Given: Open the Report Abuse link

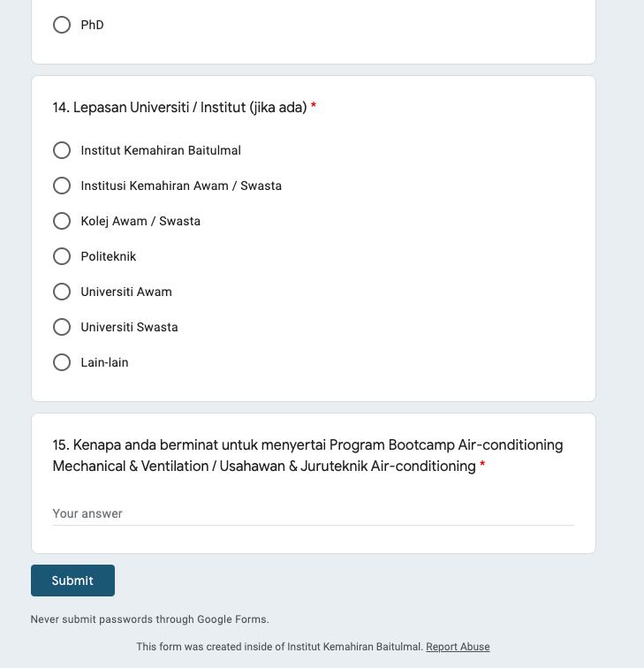Looking at the screenshot, I should click(458, 647).
